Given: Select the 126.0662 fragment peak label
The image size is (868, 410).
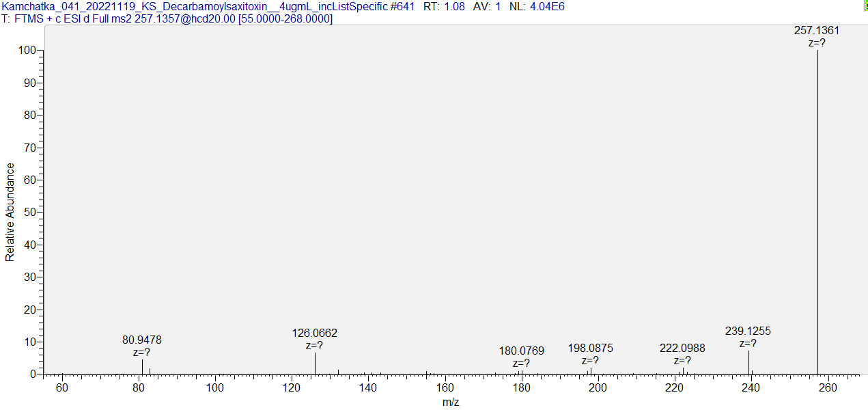Looking at the screenshot, I should (x=314, y=333).
